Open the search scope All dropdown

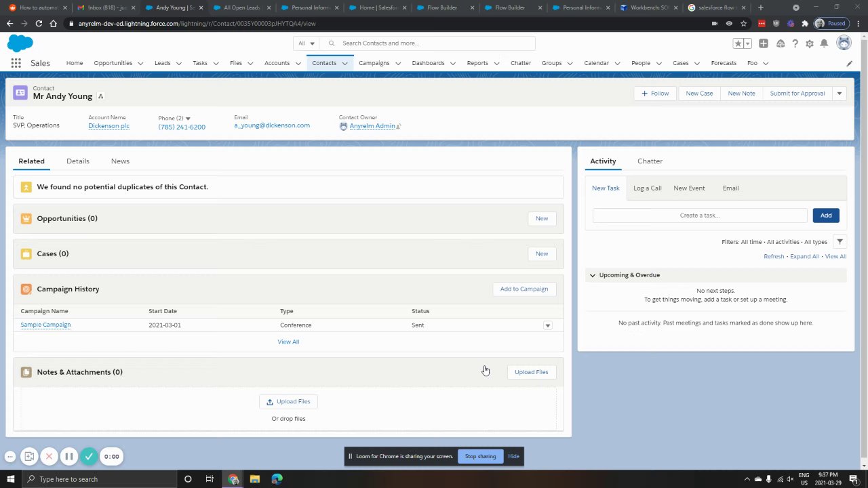point(307,43)
